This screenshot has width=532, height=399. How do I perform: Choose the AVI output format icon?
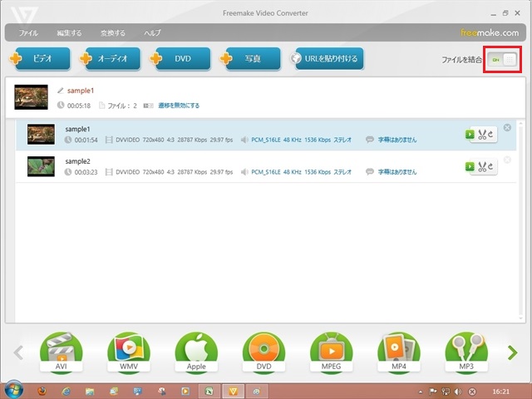pyautogui.click(x=62, y=352)
